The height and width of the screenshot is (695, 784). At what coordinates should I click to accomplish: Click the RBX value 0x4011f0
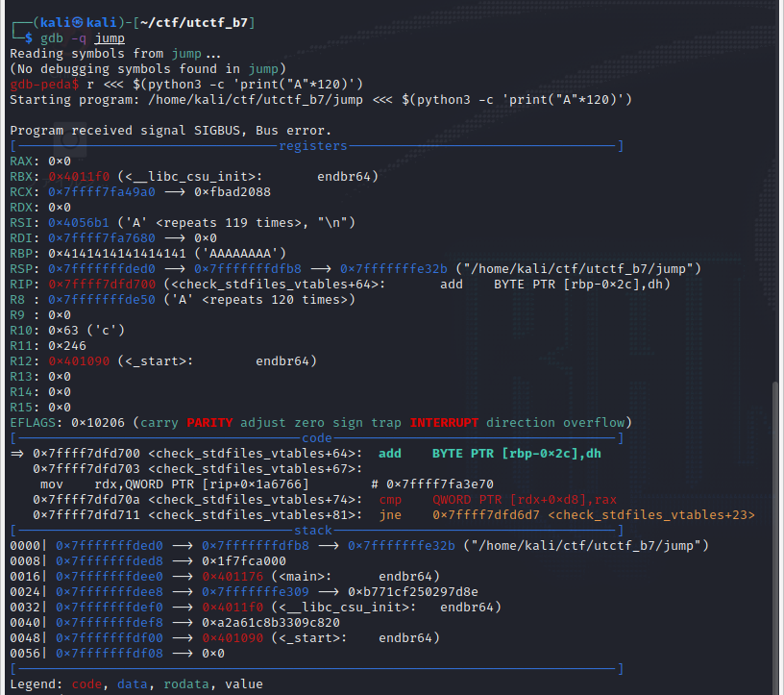click(79, 177)
